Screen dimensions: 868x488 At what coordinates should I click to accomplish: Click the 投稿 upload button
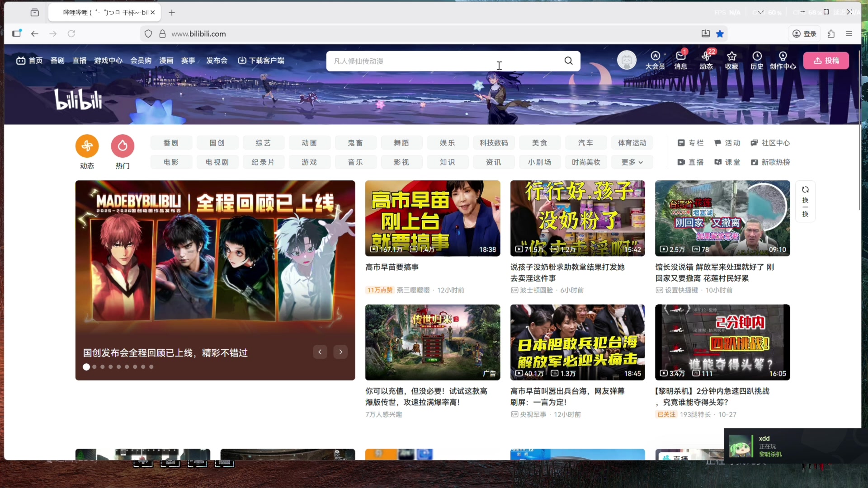[x=826, y=60]
